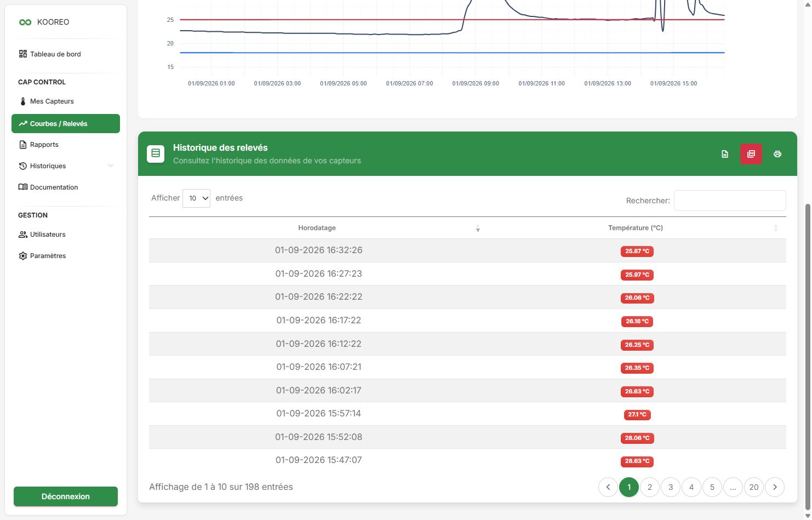The width and height of the screenshot is (812, 520).
Task: Click the Rapports document icon
Action: click(x=23, y=145)
